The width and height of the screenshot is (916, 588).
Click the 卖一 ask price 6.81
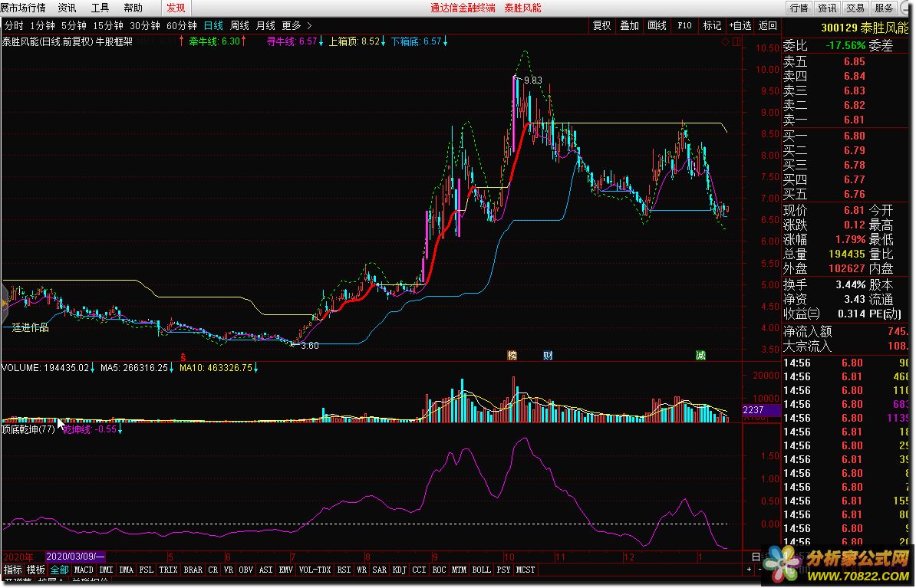pos(854,120)
